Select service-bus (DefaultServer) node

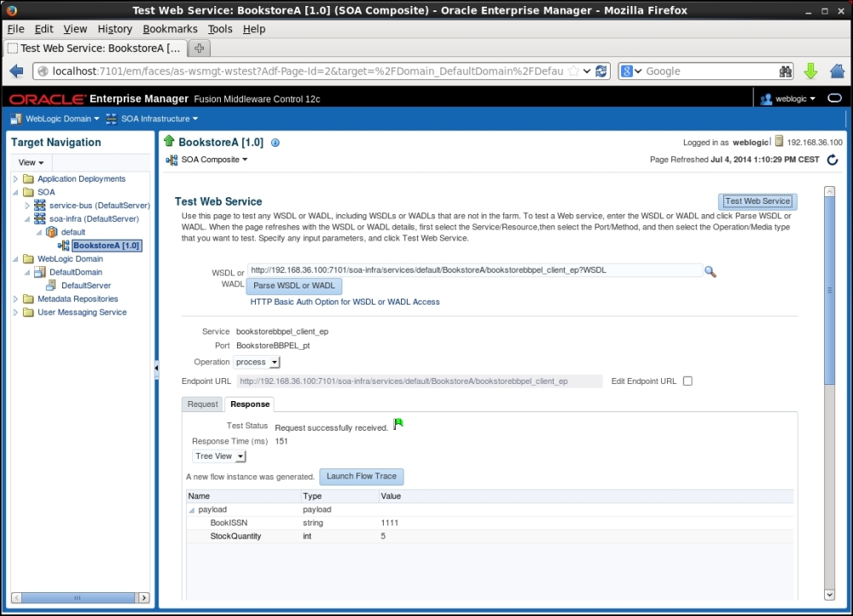pyautogui.click(x=100, y=205)
